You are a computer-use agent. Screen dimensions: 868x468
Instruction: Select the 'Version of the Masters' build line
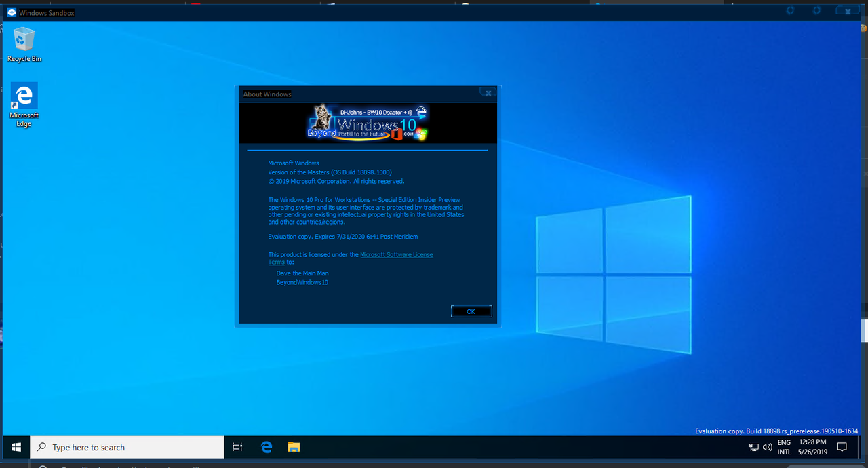tap(330, 172)
